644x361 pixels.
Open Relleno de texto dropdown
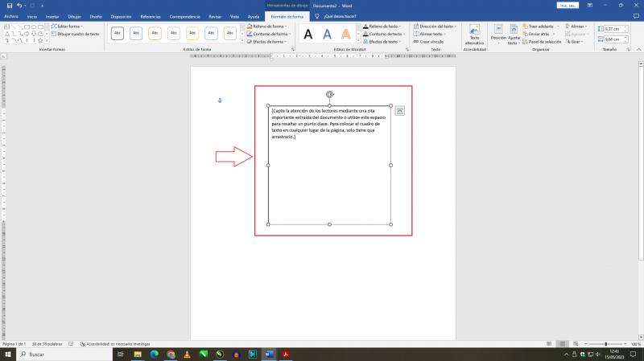[x=382, y=27]
